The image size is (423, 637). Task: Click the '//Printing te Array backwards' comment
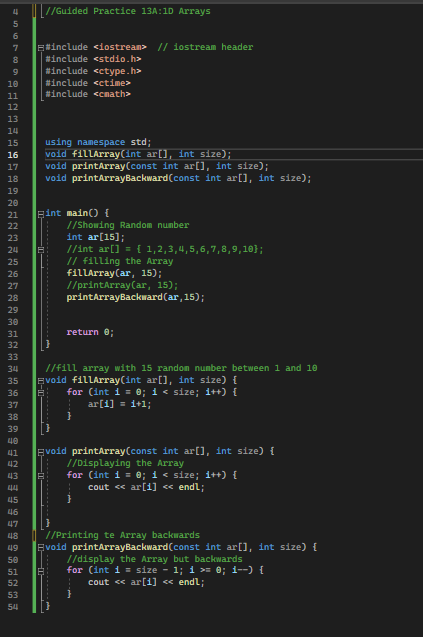pyautogui.click(x=122, y=535)
